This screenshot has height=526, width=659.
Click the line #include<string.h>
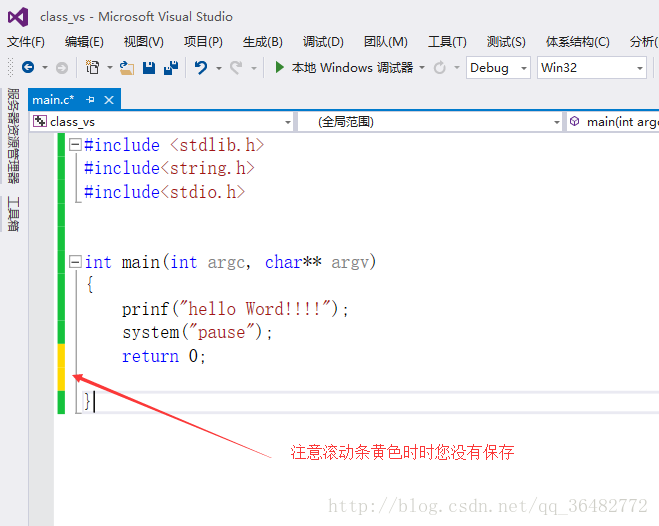169,168
